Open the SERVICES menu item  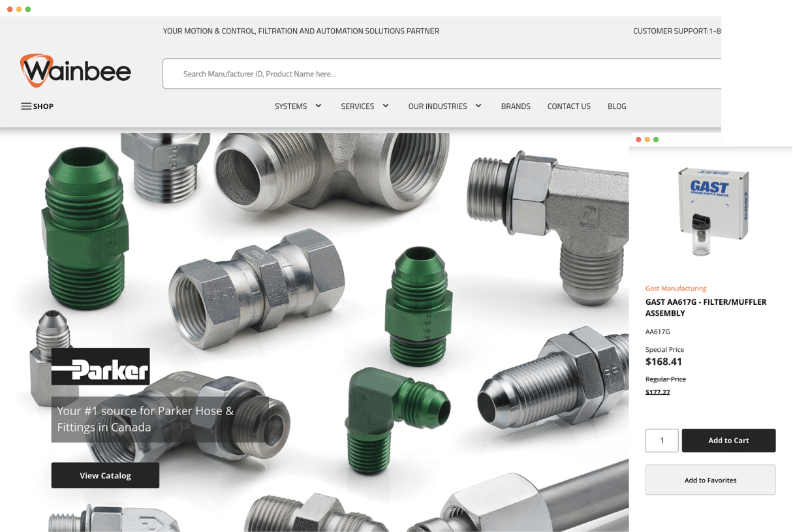coord(358,106)
